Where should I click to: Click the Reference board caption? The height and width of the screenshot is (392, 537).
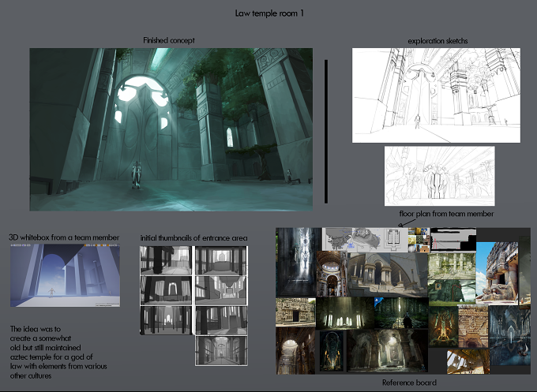409,383
